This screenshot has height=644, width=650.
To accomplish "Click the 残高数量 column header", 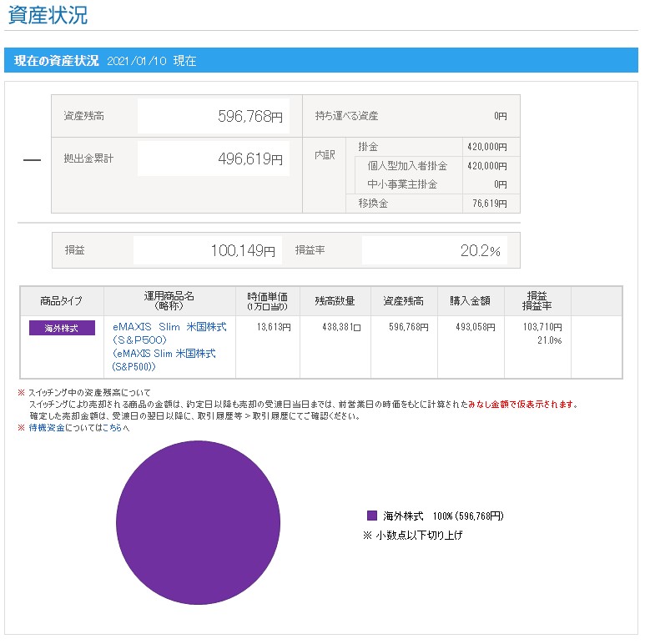I will pos(335,301).
